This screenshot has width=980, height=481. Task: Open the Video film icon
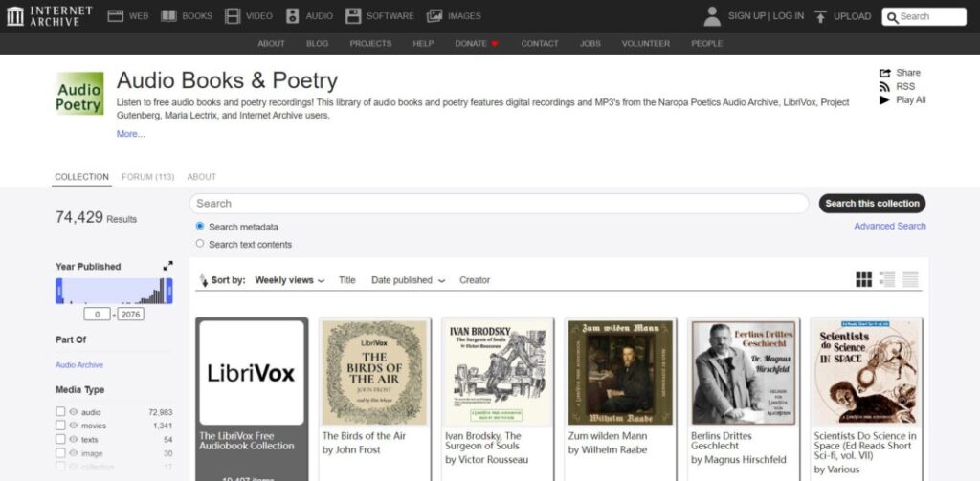pyautogui.click(x=233, y=16)
